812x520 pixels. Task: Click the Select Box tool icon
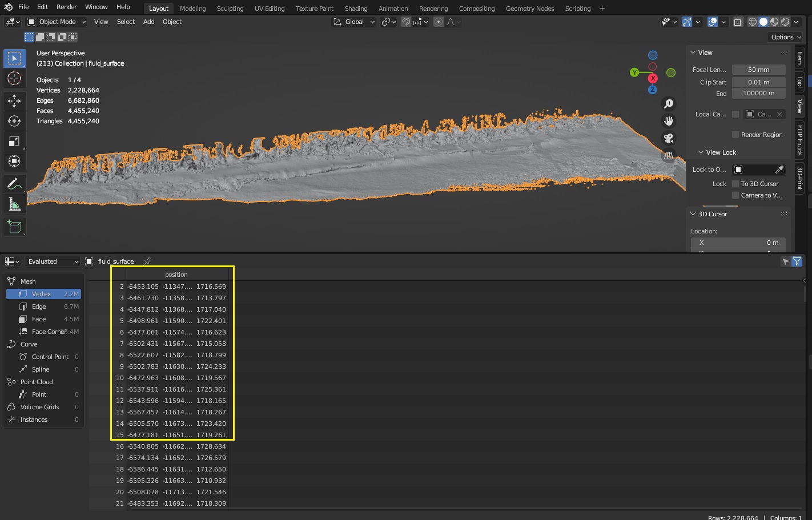tap(14, 58)
